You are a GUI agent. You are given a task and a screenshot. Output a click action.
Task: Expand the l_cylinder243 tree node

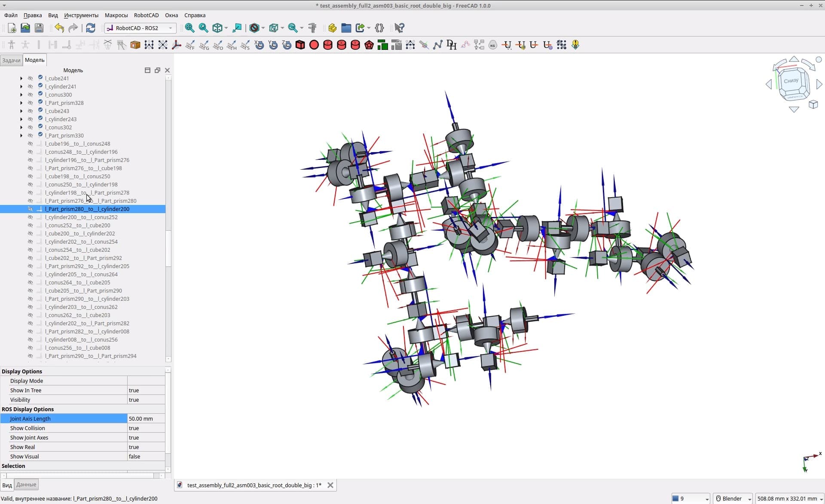21,119
